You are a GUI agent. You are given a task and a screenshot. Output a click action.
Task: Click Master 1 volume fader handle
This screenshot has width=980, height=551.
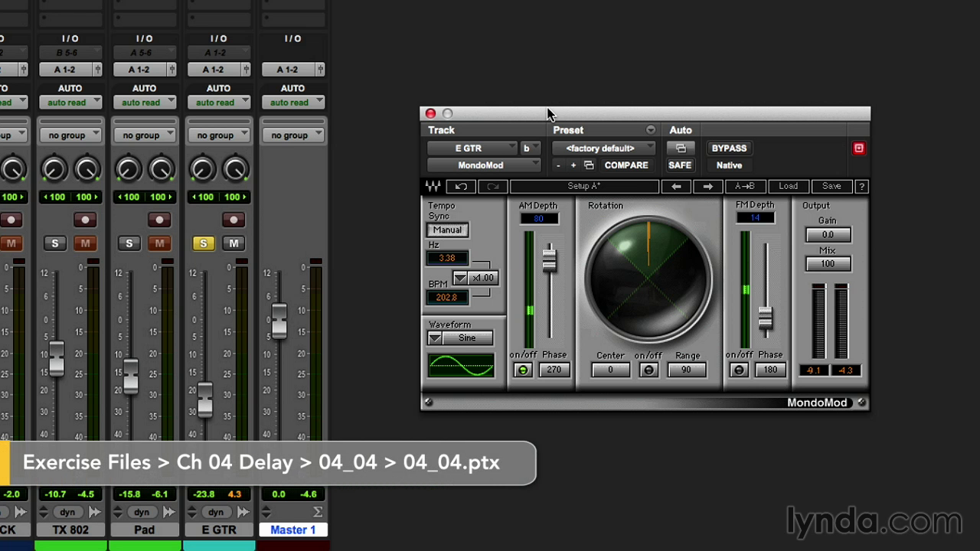tap(279, 321)
